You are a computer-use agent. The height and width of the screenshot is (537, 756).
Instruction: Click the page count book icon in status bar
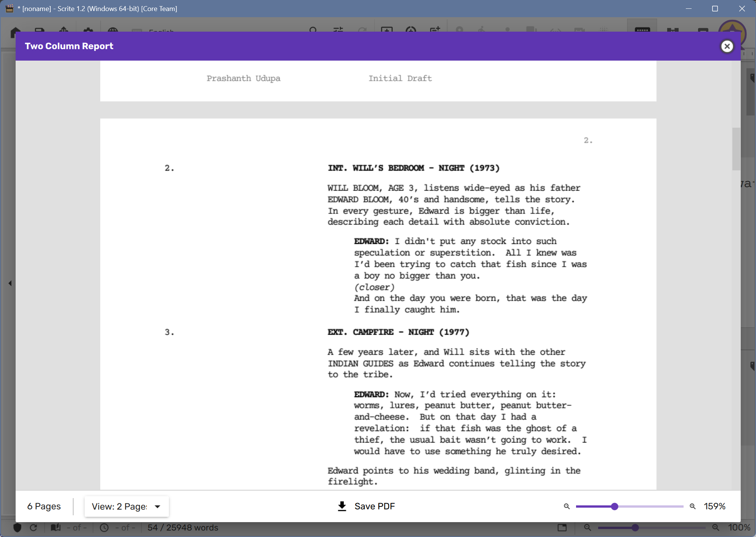56,527
